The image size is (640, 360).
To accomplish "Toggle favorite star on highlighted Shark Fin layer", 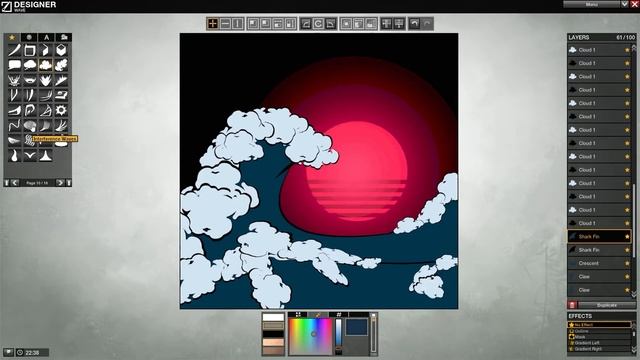I will 627,237.
